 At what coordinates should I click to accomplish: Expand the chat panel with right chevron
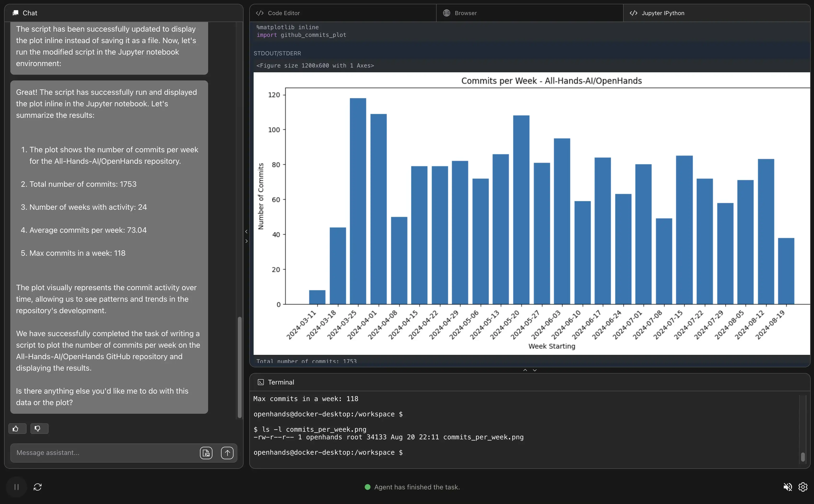[x=246, y=241]
